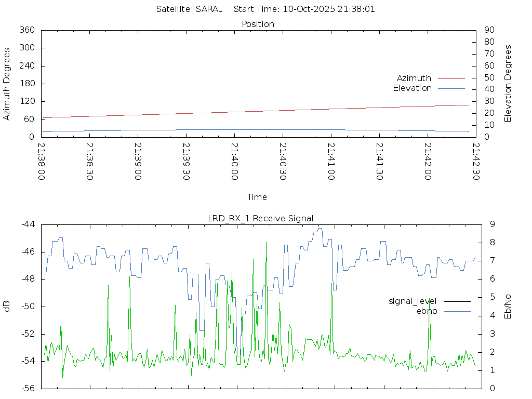Click the Elevation legend label
Image resolution: width=532 pixels, height=399 pixels.
point(412,88)
